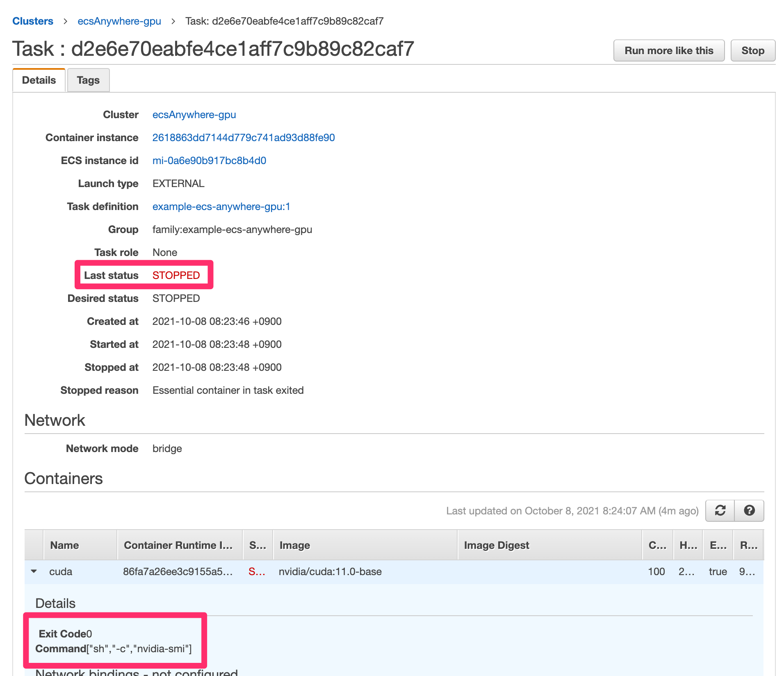Sort by Image column header
Screen dimensions: 784x676
point(294,545)
